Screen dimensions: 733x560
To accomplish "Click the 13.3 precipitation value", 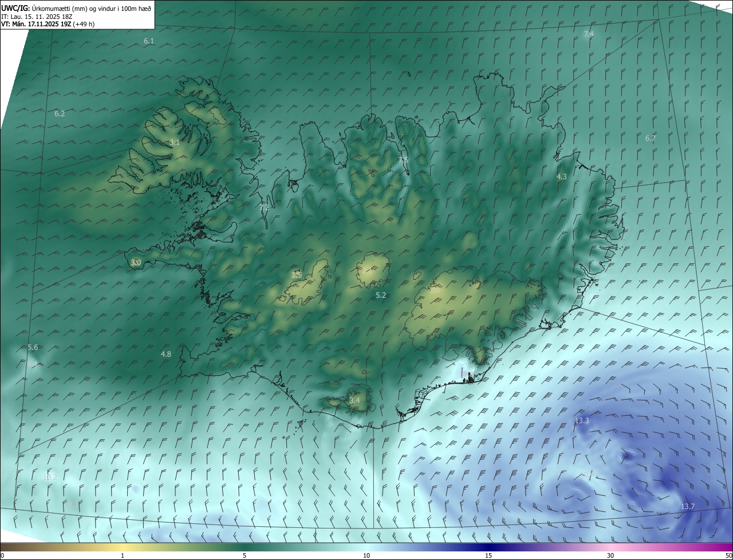I will tap(582, 421).
